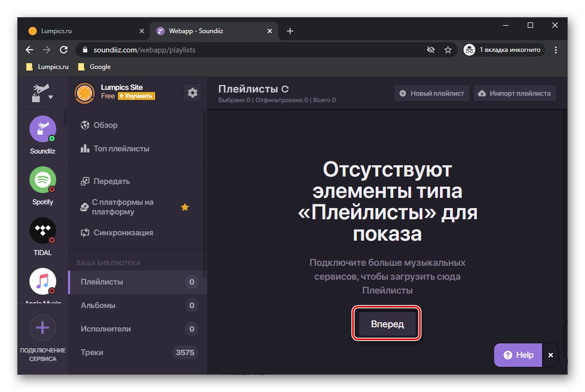Open Импорт плейлиста
585x392 pixels.
(514, 93)
